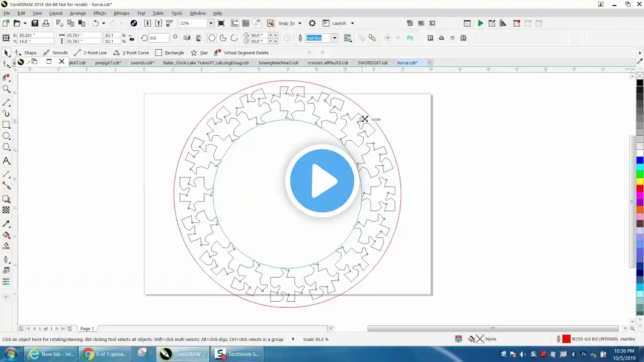Viewport: 644px width, 362px height.
Task: Click the Virtual Segment Delete button
Action: (242, 53)
